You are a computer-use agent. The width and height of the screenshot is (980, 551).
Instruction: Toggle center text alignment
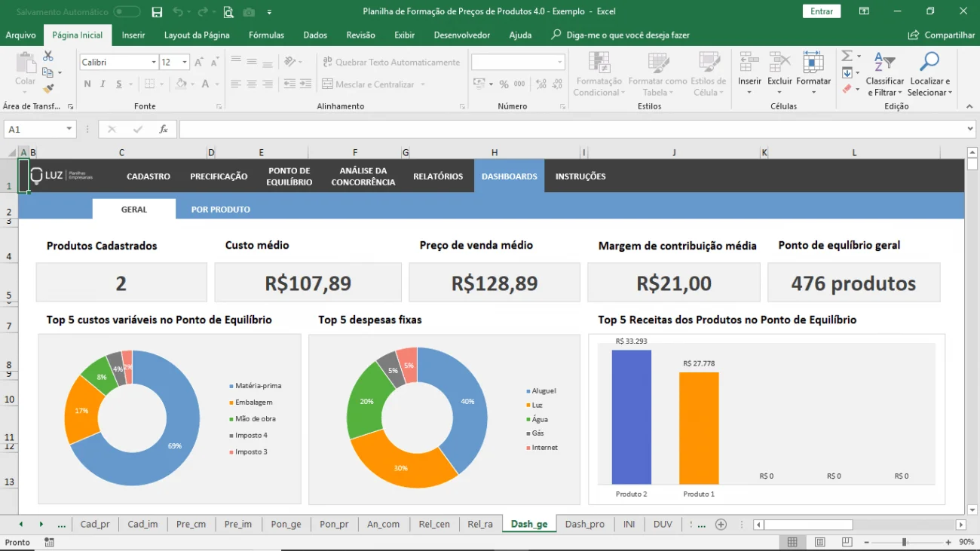[252, 84]
